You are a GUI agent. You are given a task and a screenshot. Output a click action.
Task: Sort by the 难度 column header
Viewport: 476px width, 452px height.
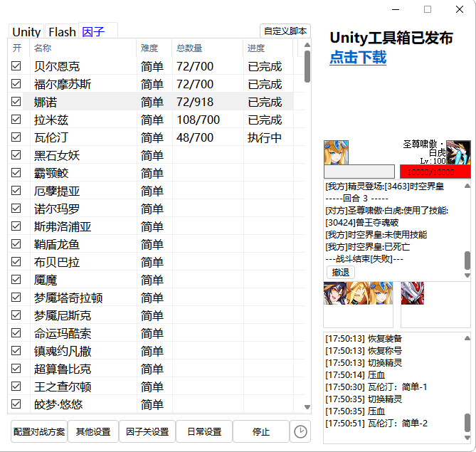[154, 48]
